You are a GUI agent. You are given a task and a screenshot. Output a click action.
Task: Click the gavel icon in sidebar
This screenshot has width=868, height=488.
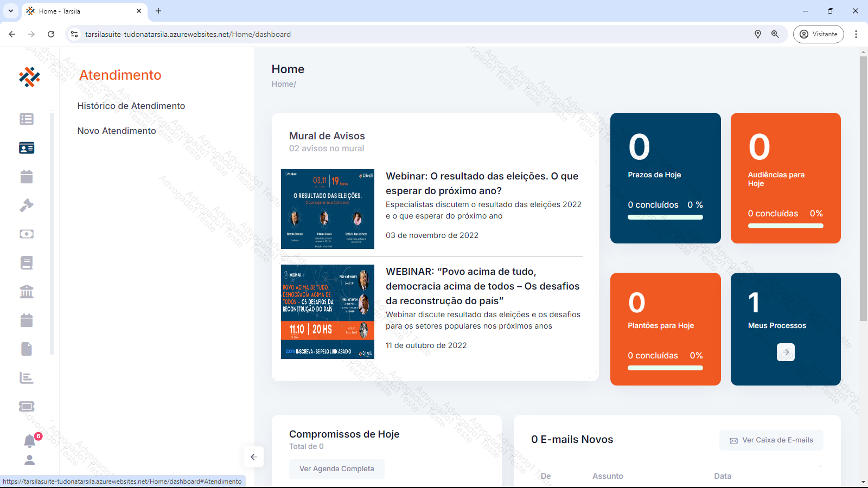click(27, 206)
